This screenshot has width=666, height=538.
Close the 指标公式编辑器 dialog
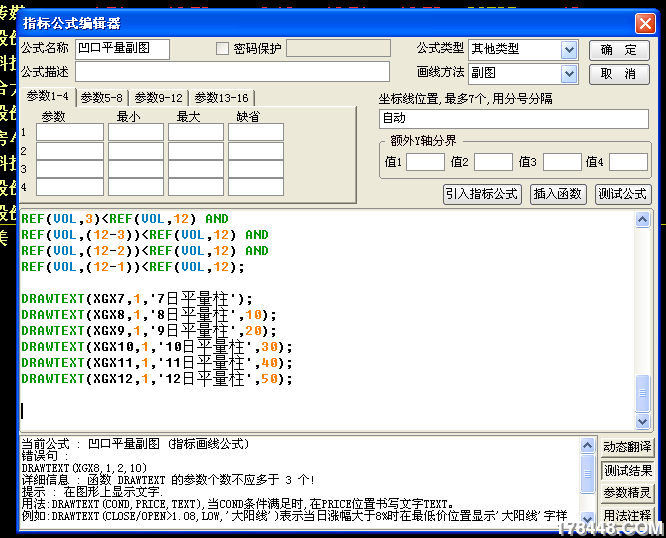click(645, 23)
